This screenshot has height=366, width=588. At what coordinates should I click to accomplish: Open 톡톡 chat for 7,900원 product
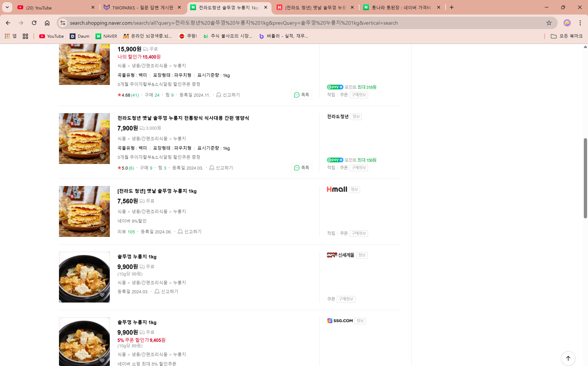(301, 168)
